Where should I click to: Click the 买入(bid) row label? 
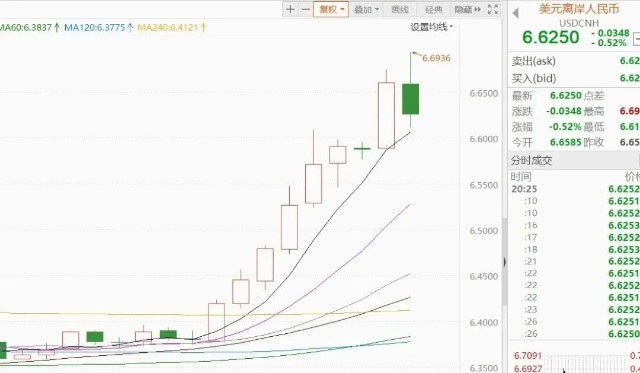tap(533, 78)
